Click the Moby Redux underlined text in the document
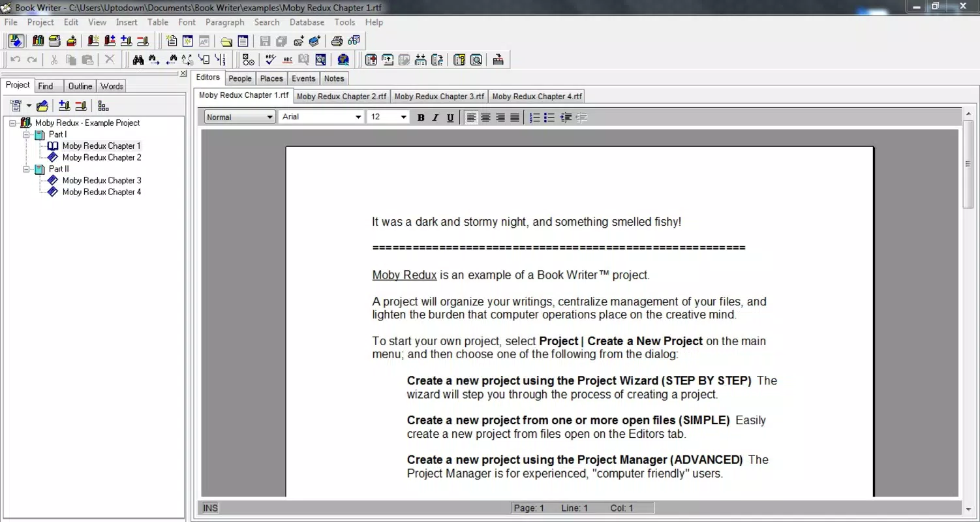Screen dimensions: 980x522 pyautogui.click(x=405, y=275)
